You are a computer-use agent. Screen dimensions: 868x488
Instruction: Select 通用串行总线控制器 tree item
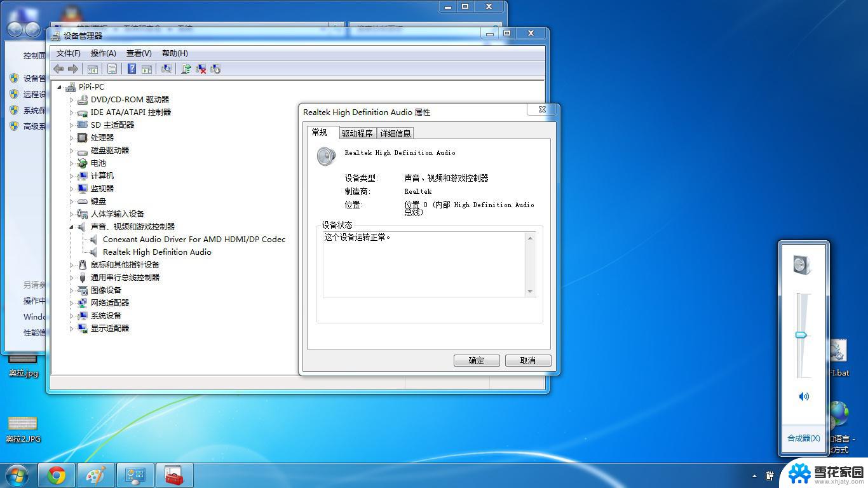pyautogui.click(x=125, y=278)
